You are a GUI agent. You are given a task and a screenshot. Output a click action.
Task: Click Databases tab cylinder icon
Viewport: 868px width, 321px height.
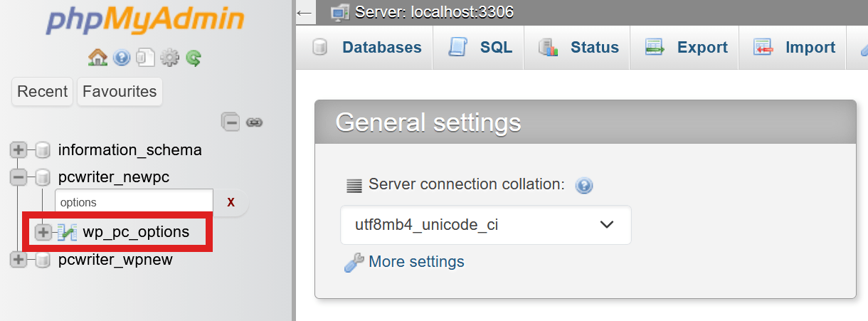pos(320,48)
